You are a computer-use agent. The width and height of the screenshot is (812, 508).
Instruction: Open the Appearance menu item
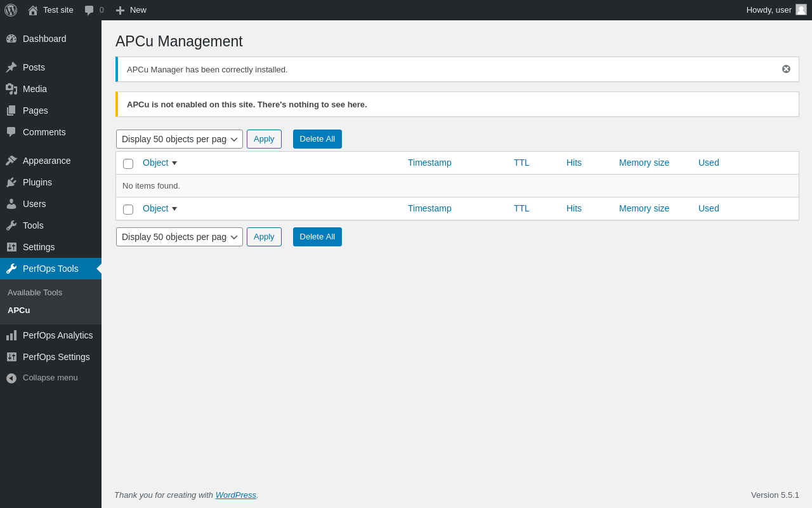tap(51, 161)
